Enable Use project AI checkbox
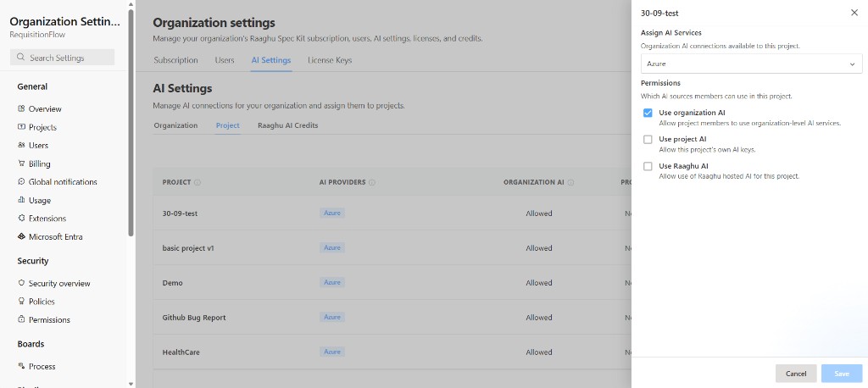Image resolution: width=868 pixels, height=388 pixels. point(648,140)
